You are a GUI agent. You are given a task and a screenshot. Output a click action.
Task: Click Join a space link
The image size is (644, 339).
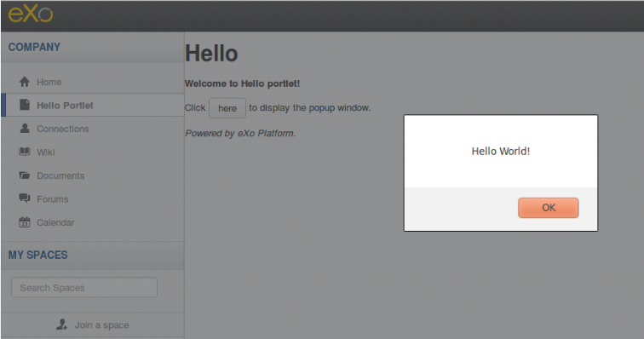tap(101, 325)
